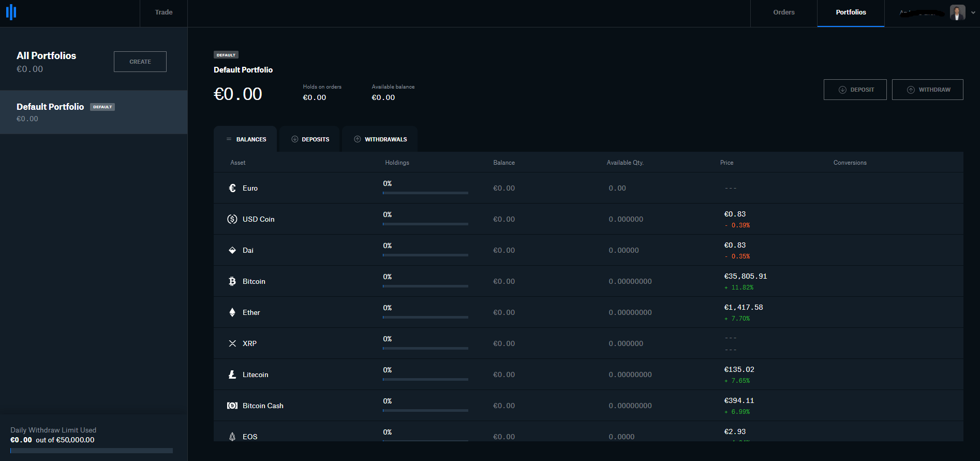Expand the account dropdown arrow
The width and height of the screenshot is (980, 461).
click(973, 12)
